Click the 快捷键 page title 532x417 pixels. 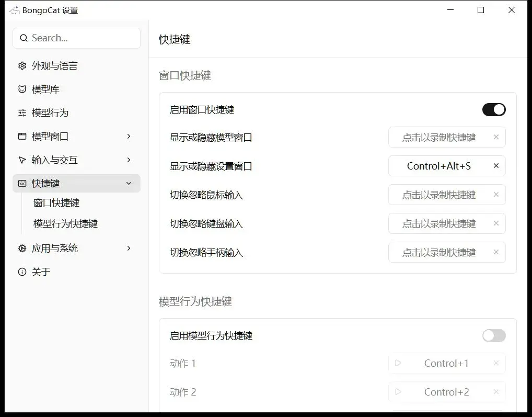(x=175, y=39)
